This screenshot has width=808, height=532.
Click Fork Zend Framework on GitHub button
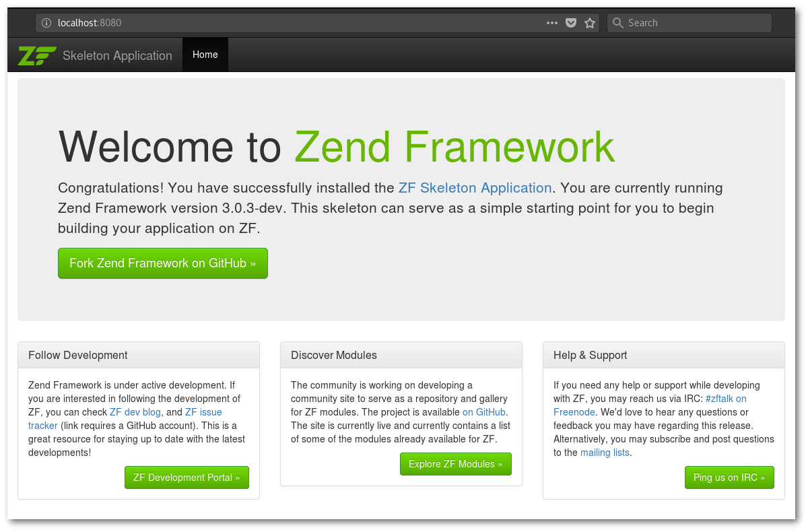163,263
